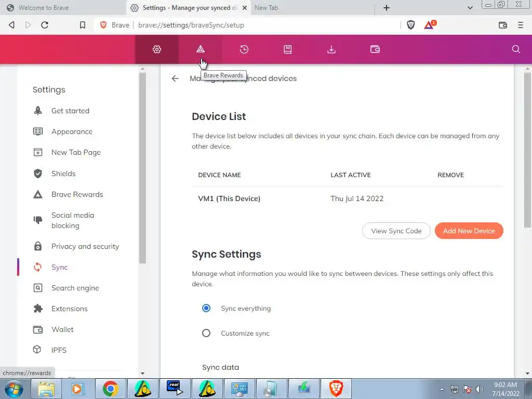Click the Brave browser taskbar icon

[336, 389]
